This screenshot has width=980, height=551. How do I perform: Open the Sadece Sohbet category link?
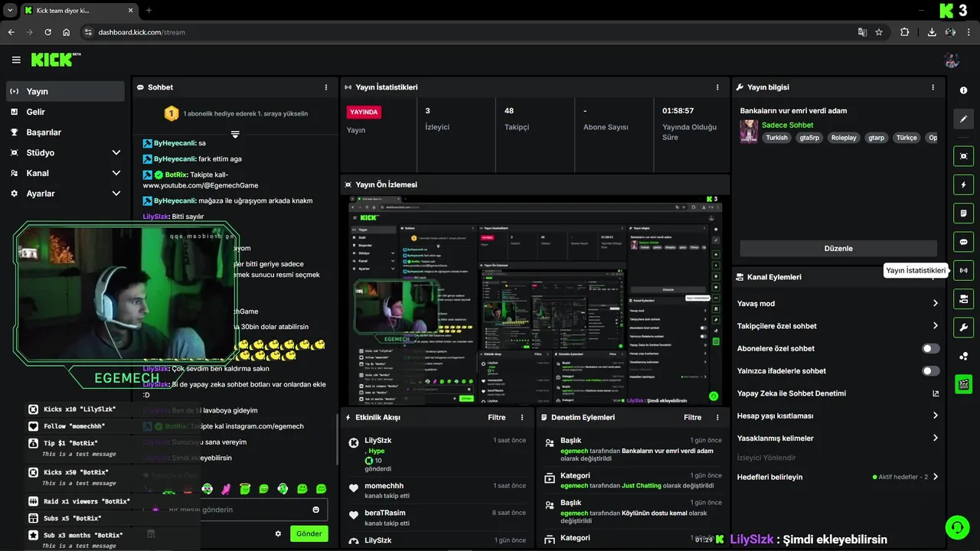point(787,125)
